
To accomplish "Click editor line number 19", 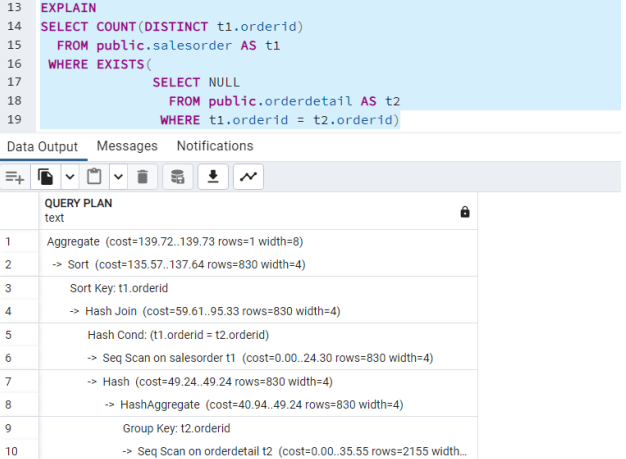I will tap(14, 119).
